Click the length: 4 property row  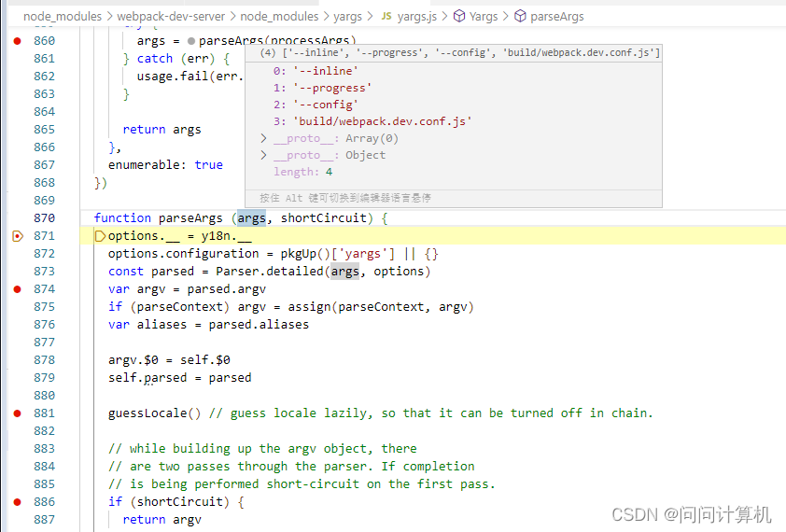pos(302,172)
